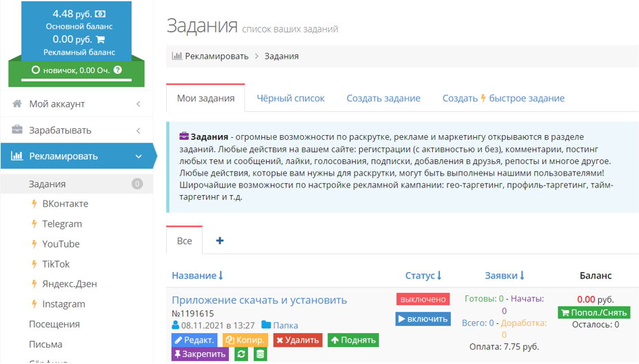Click the lightning icon beside Яндекс.Дзен
Viewport: 639px width, 364px height.
click(34, 284)
